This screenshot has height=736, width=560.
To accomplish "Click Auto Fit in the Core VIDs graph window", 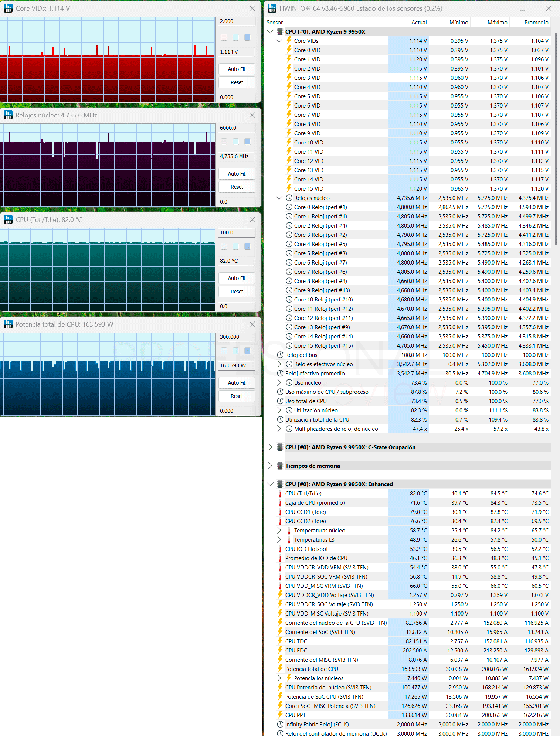I will click(237, 69).
